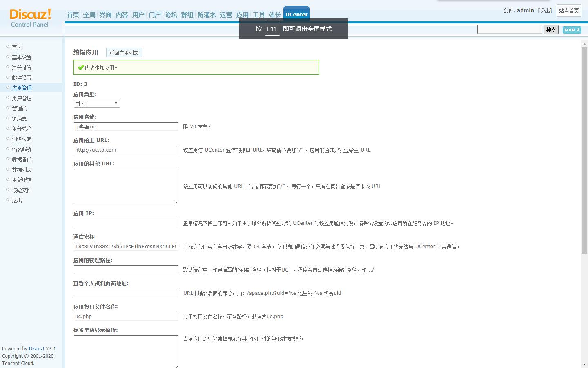Switch to the UCenter tab
The width and height of the screenshot is (588, 368).
[296, 14]
